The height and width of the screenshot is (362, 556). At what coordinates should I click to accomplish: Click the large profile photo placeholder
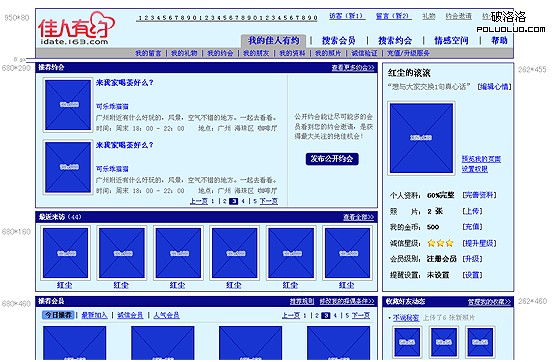(x=421, y=138)
